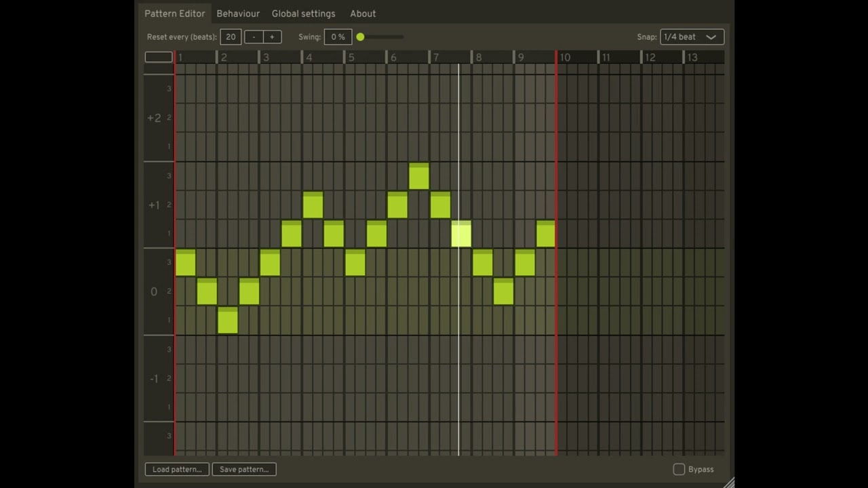Click beat 3 in the ruler
This screenshot has width=868, height=488.
pyautogui.click(x=266, y=58)
